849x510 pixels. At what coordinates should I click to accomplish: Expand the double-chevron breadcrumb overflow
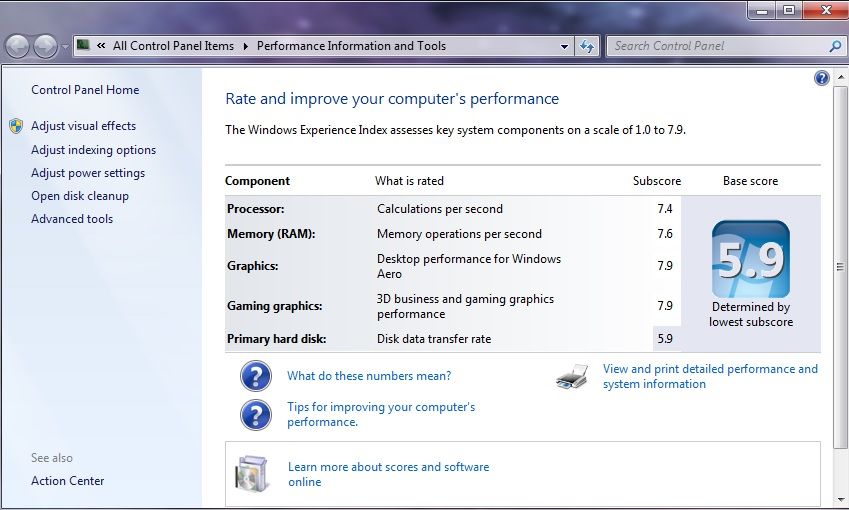[x=101, y=46]
